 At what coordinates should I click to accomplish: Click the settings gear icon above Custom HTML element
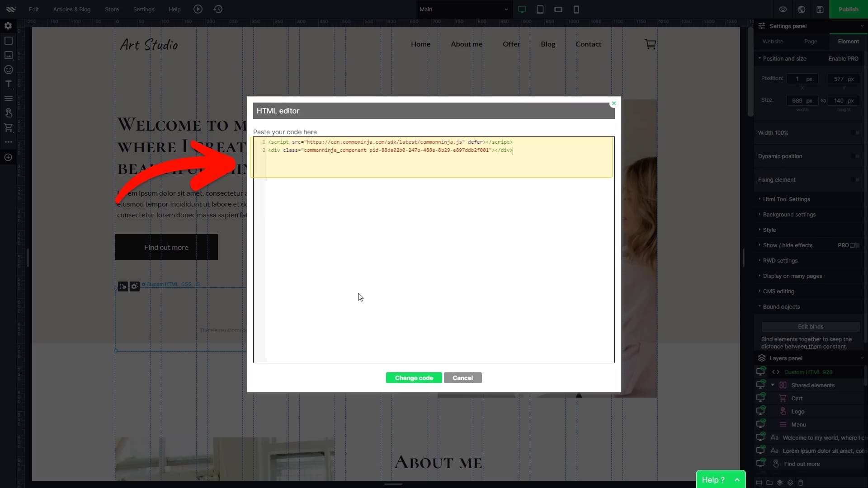point(135,286)
